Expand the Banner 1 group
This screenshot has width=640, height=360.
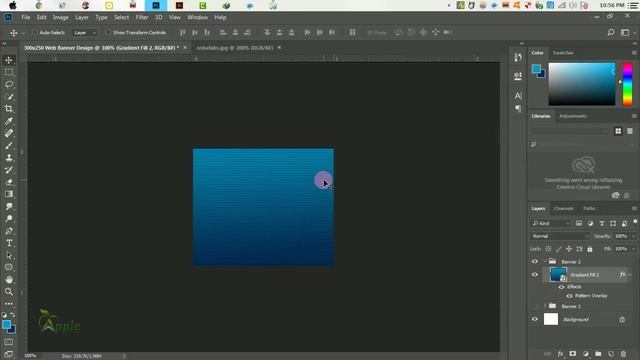(x=545, y=306)
